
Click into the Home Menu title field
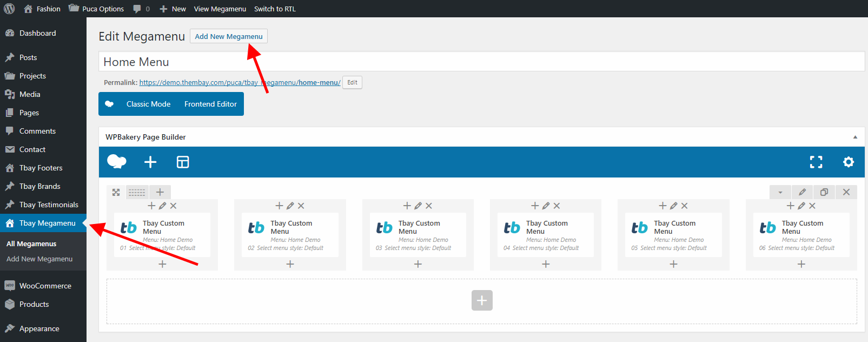481,62
